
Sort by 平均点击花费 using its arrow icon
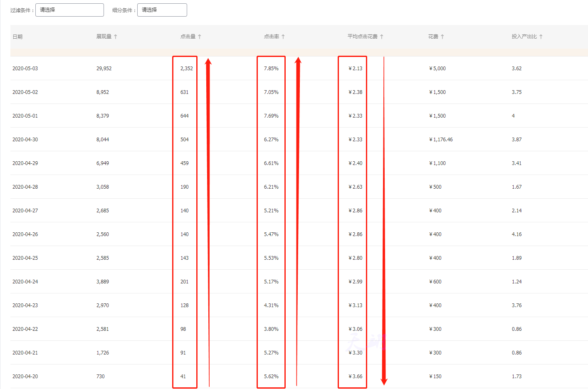coord(382,37)
